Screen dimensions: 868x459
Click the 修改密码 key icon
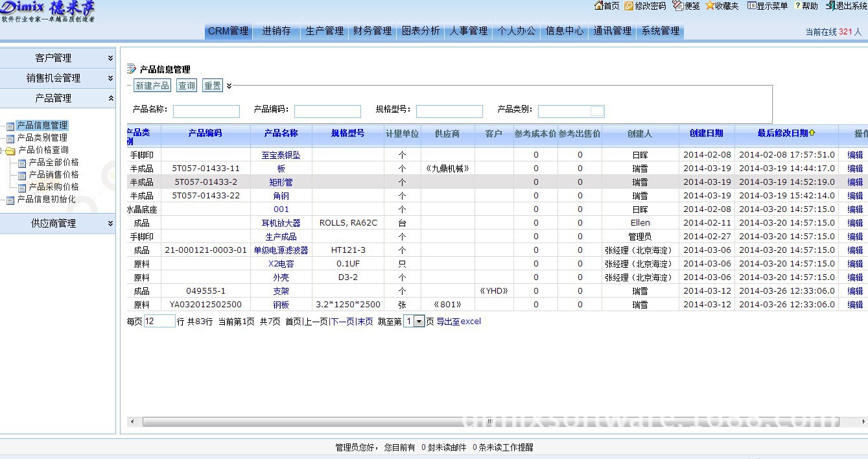(629, 6)
